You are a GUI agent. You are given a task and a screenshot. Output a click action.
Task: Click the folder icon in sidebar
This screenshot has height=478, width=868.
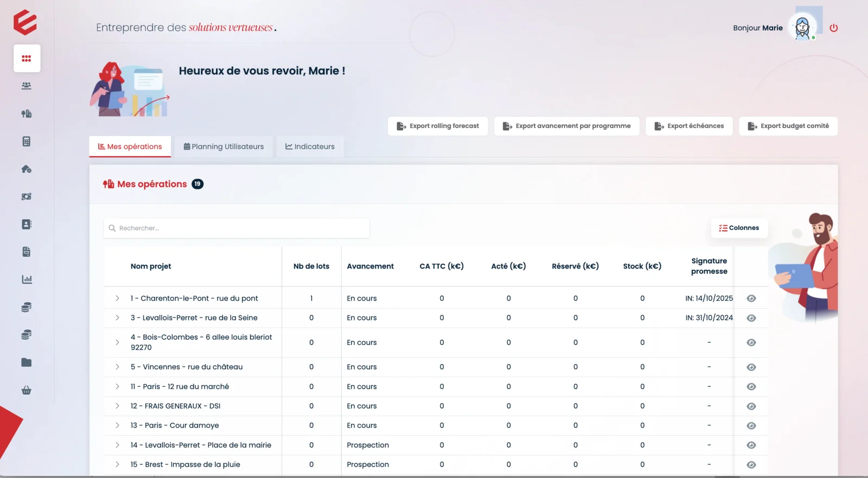pyautogui.click(x=26, y=362)
